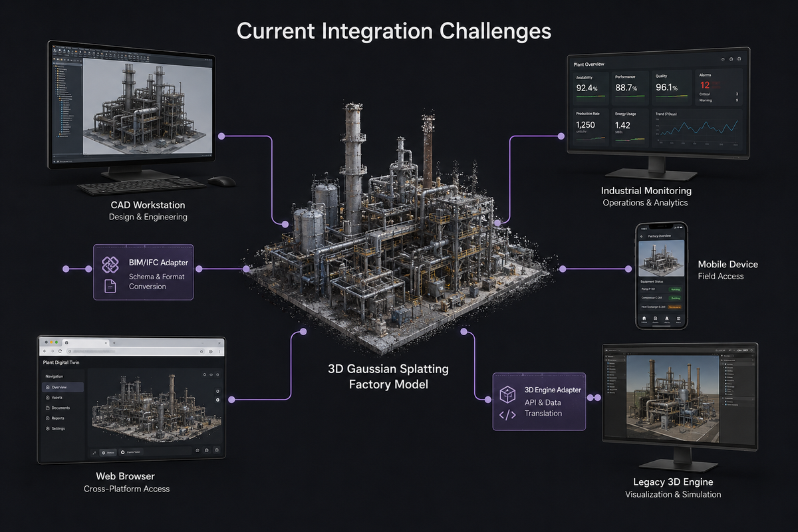Click the Plant Overview middle header icon

point(731,59)
